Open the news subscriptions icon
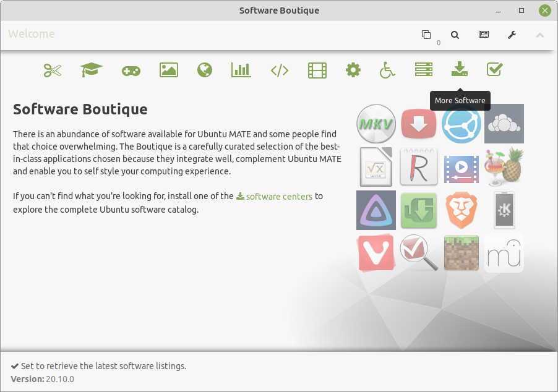The height and width of the screenshot is (392, 558). point(483,35)
